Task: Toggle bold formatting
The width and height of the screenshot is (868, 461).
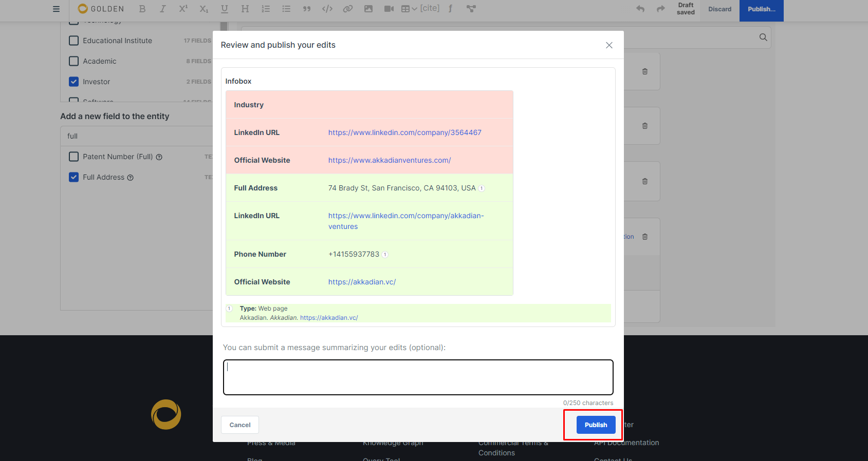Action: click(x=142, y=9)
